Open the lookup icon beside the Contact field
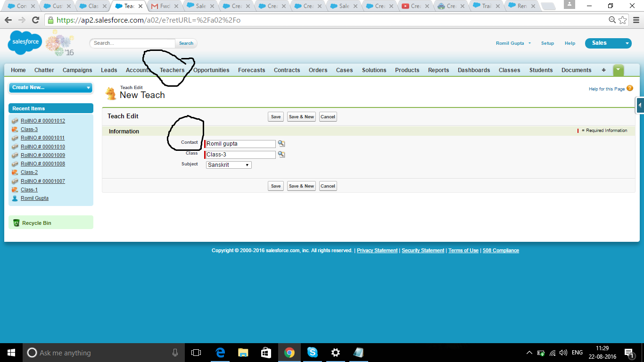The height and width of the screenshot is (362, 644). [281, 144]
